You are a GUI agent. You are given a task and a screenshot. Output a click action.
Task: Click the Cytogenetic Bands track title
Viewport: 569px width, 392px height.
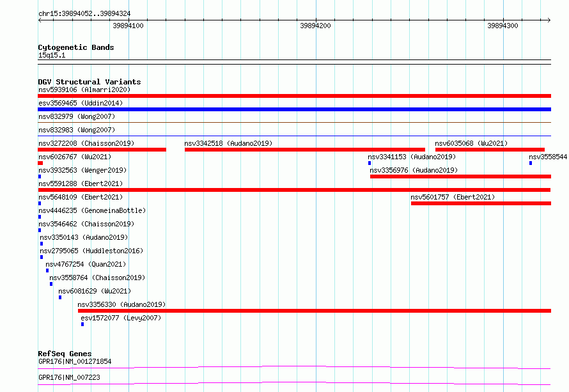(x=76, y=47)
